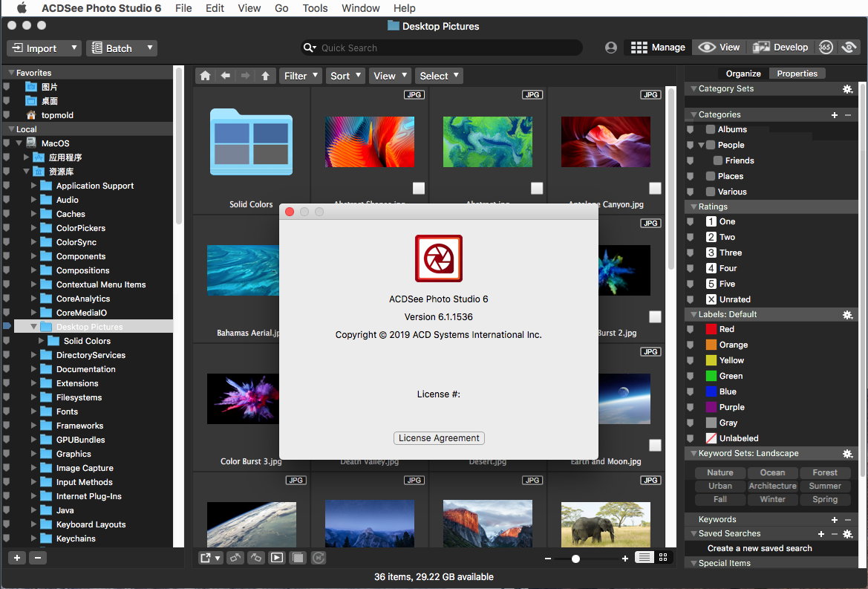Open the eye dashboard icon beside 365
868x589 pixels.
(849, 48)
